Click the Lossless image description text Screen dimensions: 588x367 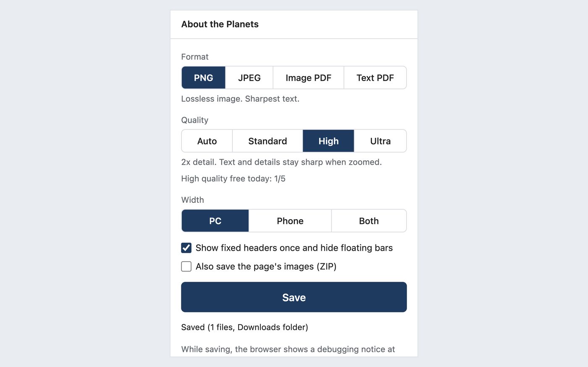[240, 99]
